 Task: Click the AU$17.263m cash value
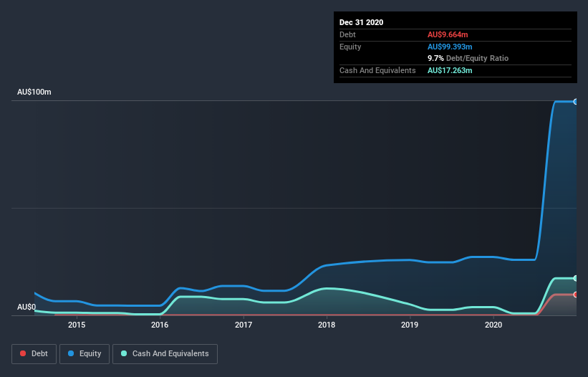pos(450,70)
